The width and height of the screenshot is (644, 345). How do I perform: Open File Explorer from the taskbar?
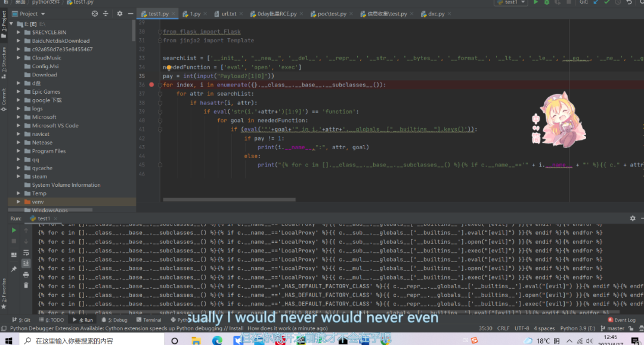coord(196,340)
